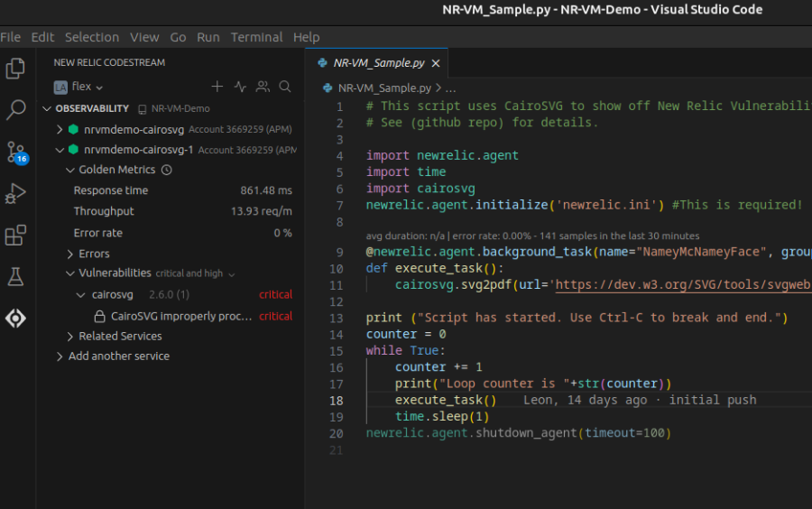
Task: Click the LA avatar icon next to flex
Action: (x=60, y=87)
